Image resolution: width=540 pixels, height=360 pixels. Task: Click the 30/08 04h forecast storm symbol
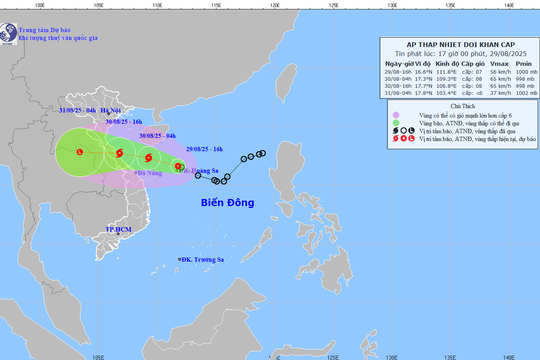[x=148, y=158]
